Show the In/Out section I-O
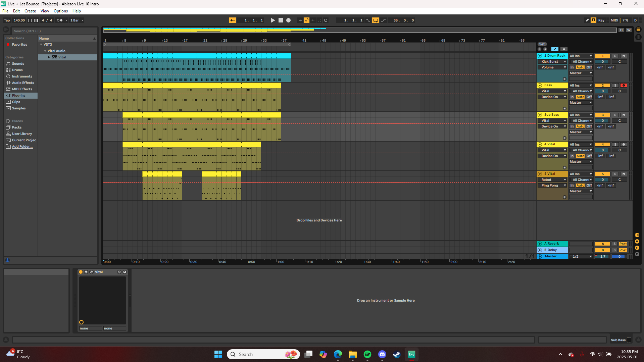 point(637,235)
